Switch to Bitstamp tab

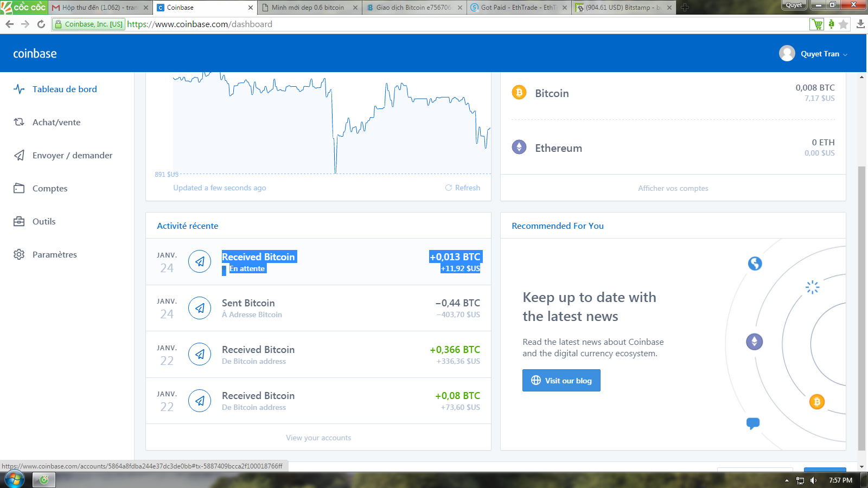point(624,8)
